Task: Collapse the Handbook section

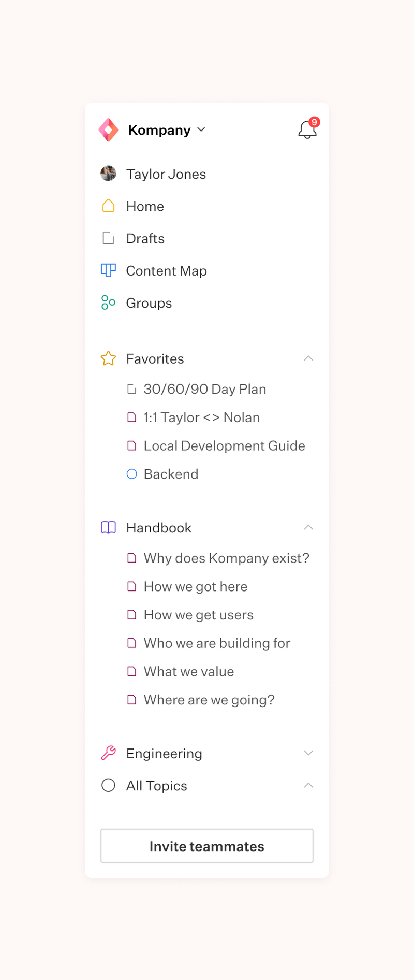Action: 308,527
